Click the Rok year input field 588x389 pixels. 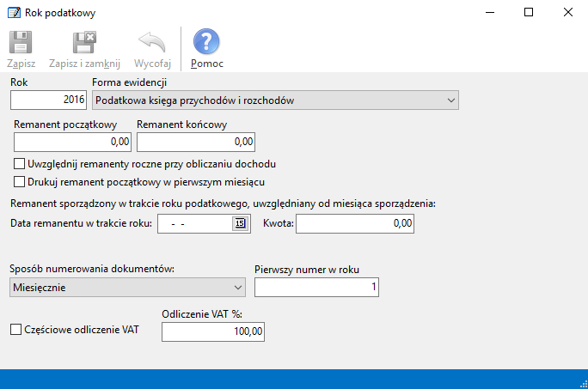[x=49, y=100]
